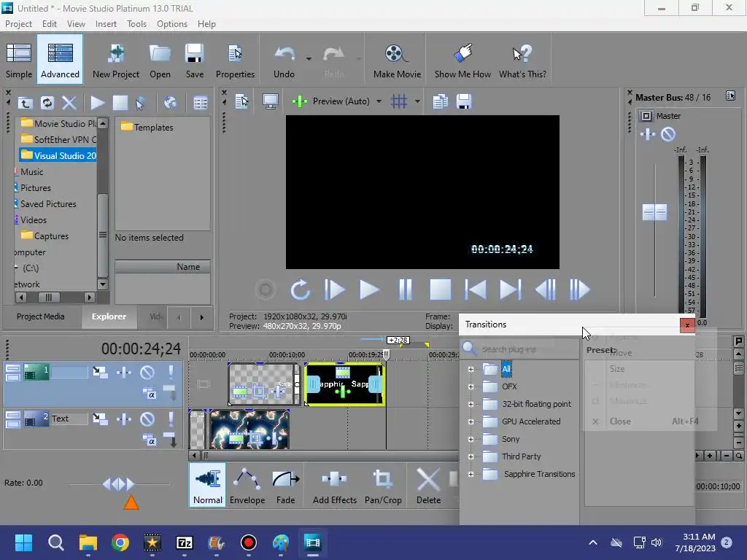This screenshot has width=747, height=560.
Task: Activate What's This help
Action: 522,60
